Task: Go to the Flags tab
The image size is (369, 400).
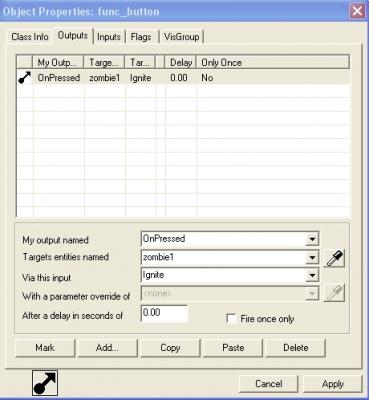Action: (141, 37)
